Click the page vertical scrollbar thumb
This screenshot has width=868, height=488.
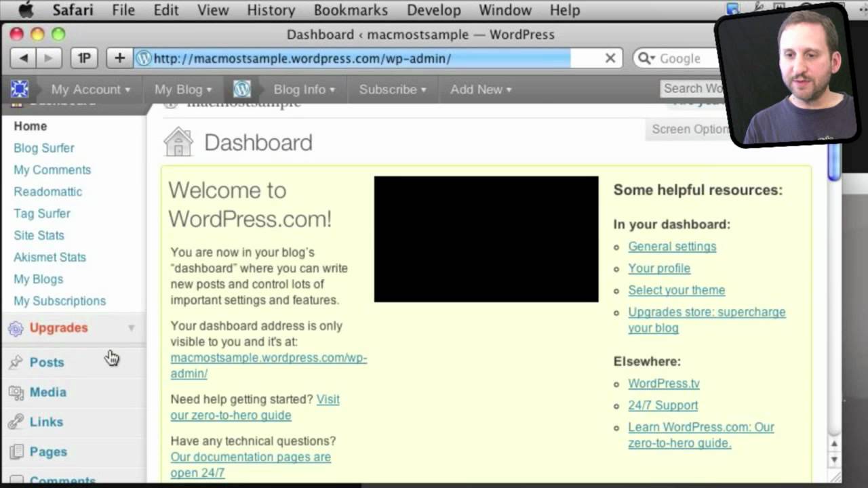point(834,163)
